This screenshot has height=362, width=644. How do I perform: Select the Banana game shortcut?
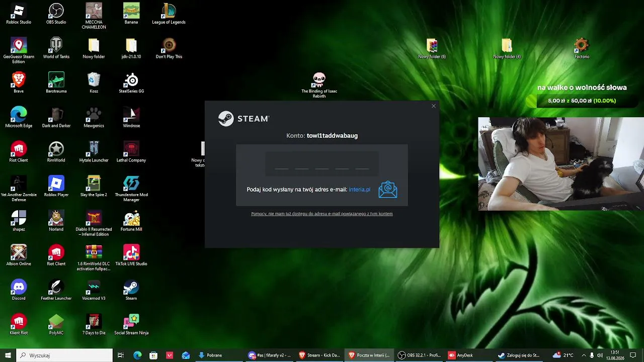131,14
